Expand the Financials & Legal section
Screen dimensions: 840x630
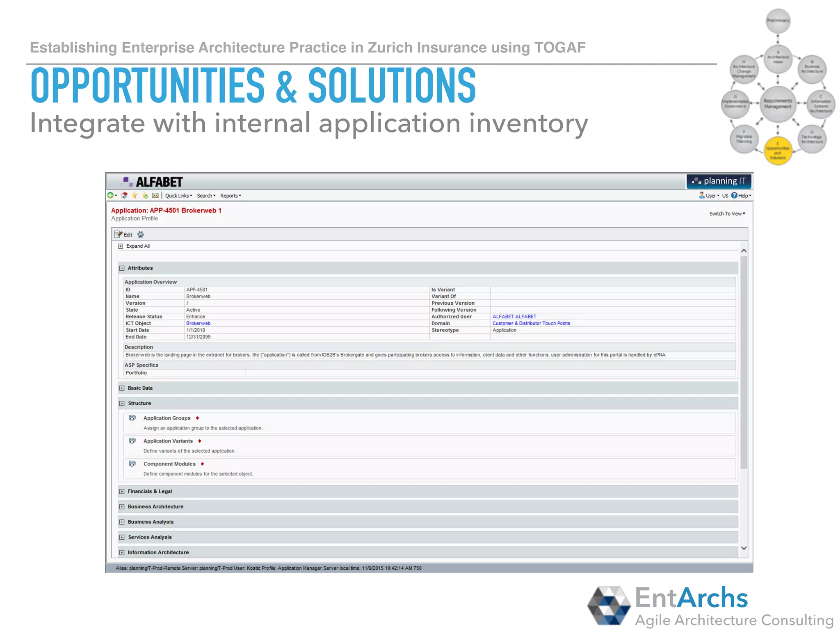[122, 491]
